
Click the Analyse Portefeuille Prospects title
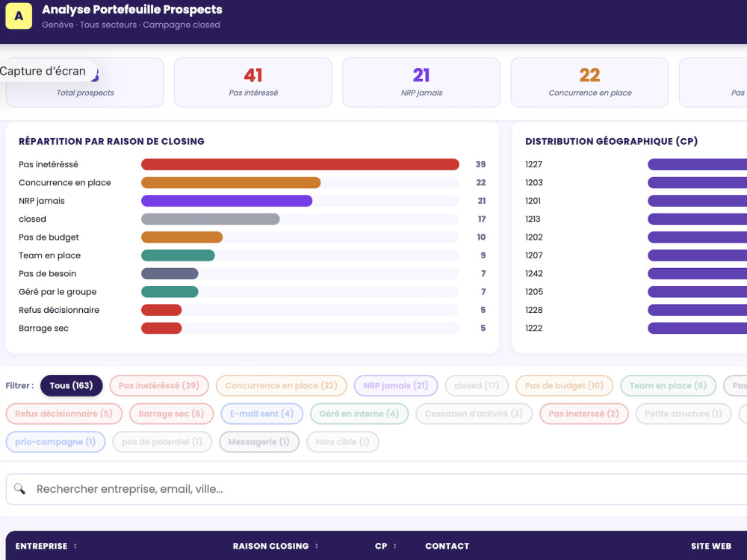tap(132, 10)
